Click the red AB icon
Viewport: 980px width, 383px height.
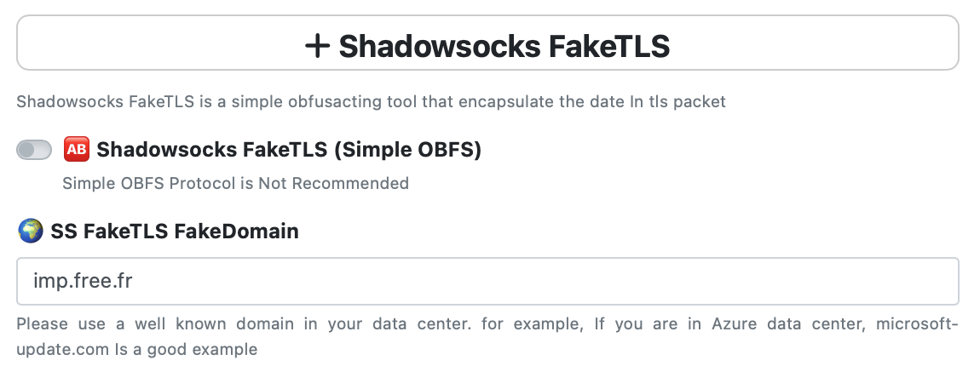(x=77, y=149)
